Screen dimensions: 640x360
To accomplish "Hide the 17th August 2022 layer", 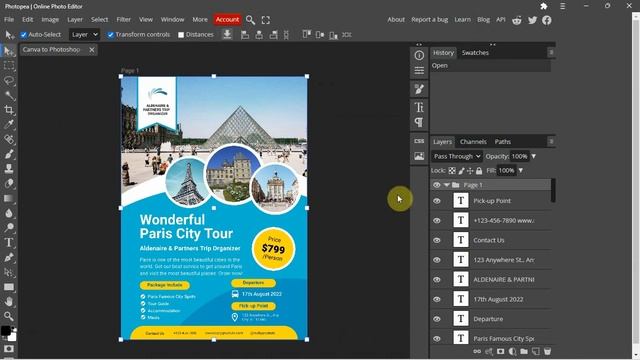I will (437, 299).
